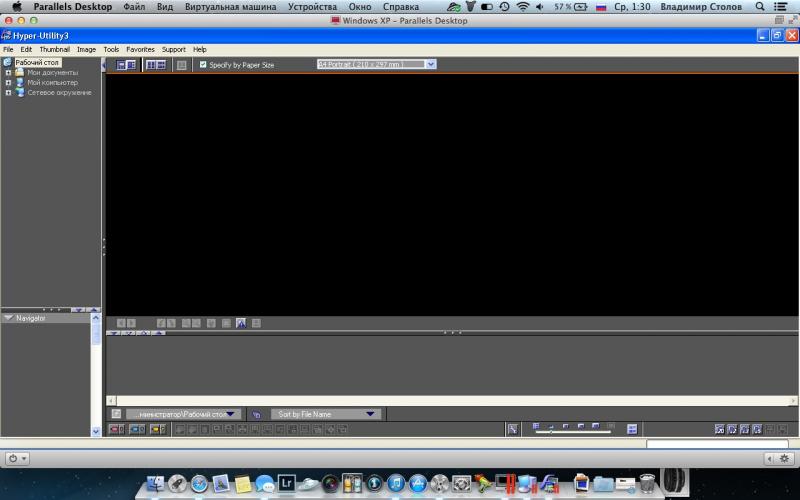
Task: Click the small page icon left of path dropdown
Action: coord(116,414)
